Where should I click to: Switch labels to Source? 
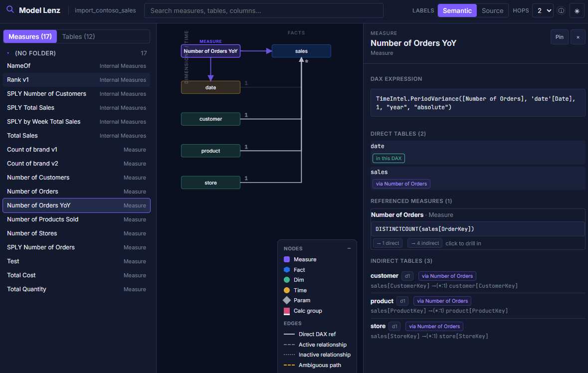(x=492, y=10)
